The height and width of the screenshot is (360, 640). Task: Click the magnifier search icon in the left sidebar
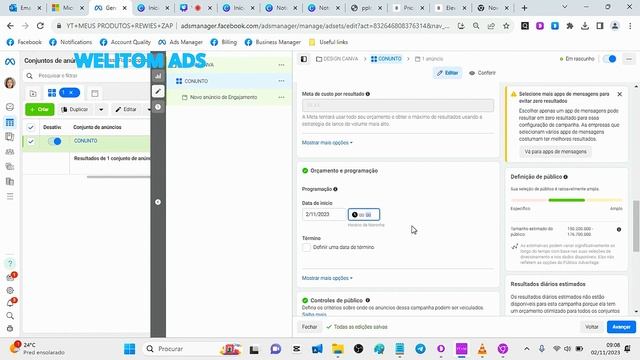(10, 316)
